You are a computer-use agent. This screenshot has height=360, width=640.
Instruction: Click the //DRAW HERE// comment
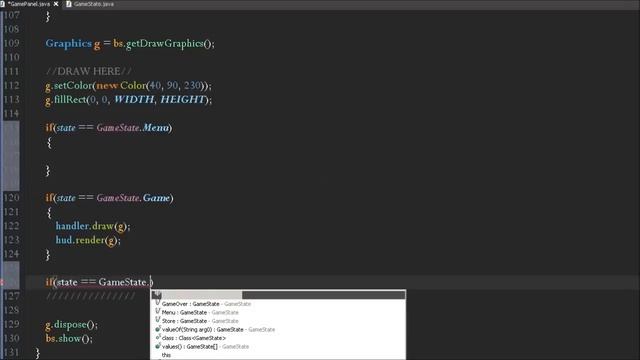(x=89, y=71)
